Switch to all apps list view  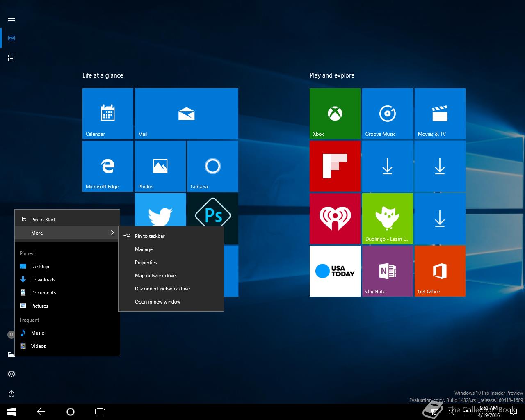tap(11, 58)
